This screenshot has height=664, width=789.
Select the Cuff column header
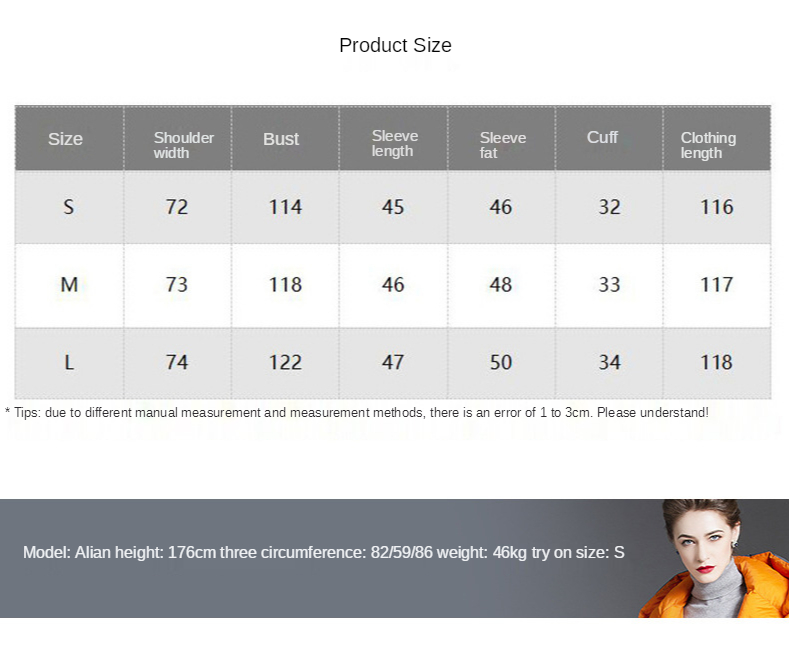pos(602,137)
